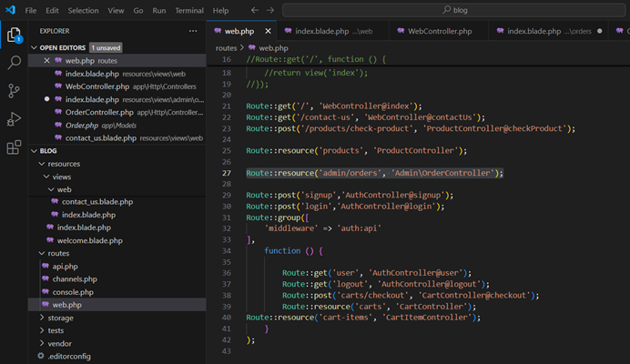Image resolution: width=630 pixels, height=364 pixels.
Task: Open the Search view in activity bar
Action: tap(15, 63)
